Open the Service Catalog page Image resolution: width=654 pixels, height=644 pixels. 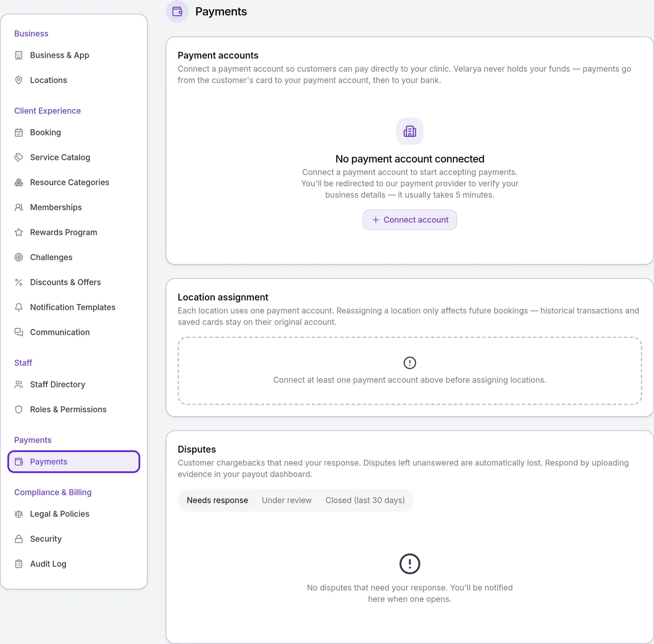[x=74, y=158]
